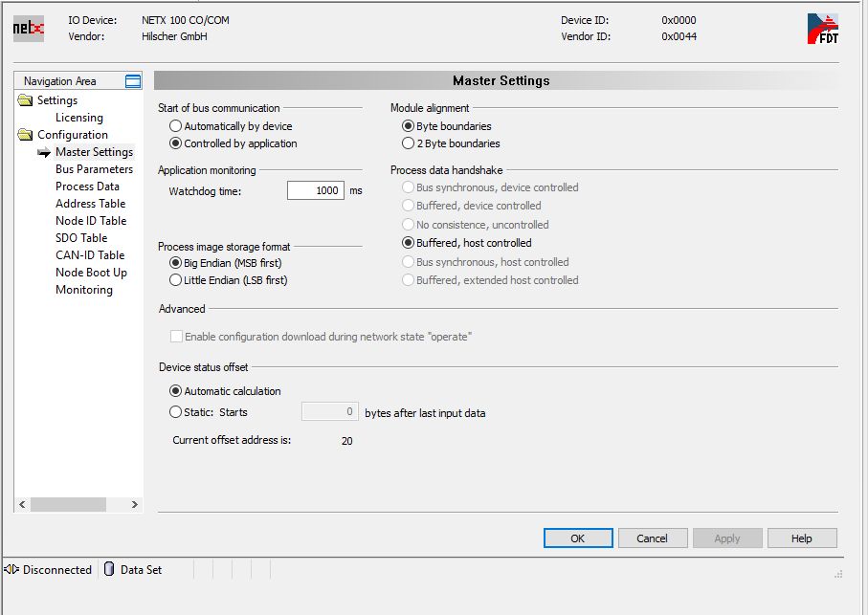Open the Node ID Table page

click(x=91, y=221)
